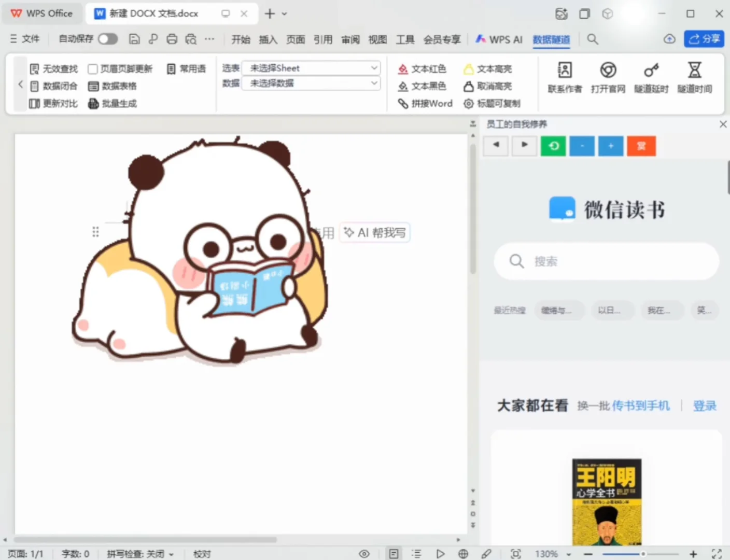Image resolution: width=730 pixels, height=560 pixels.
Task: Click 数据闭合 in the ribbon
Action: click(53, 86)
